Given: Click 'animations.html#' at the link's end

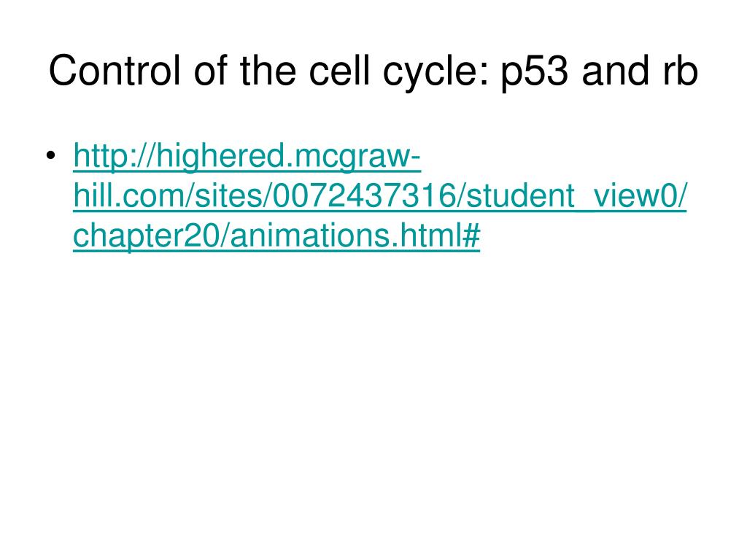Looking at the screenshot, I should 355,236.
